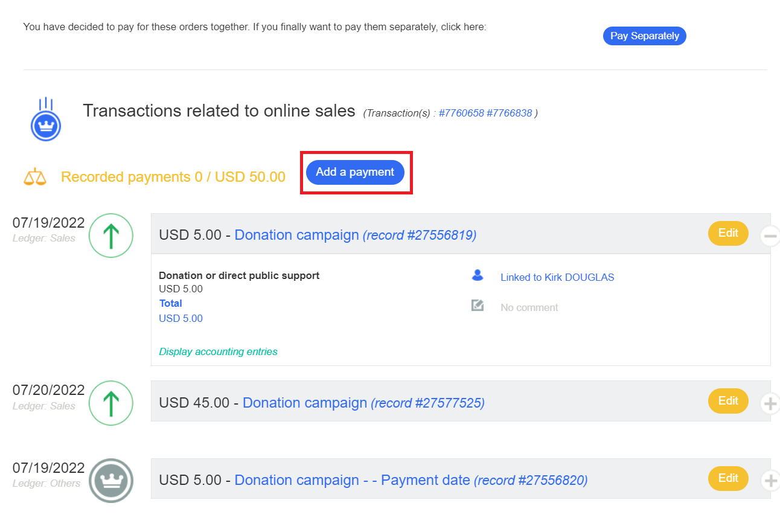The image size is (780, 532).
Task: Click the Pay Separately button
Action: [x=644, y=36]
